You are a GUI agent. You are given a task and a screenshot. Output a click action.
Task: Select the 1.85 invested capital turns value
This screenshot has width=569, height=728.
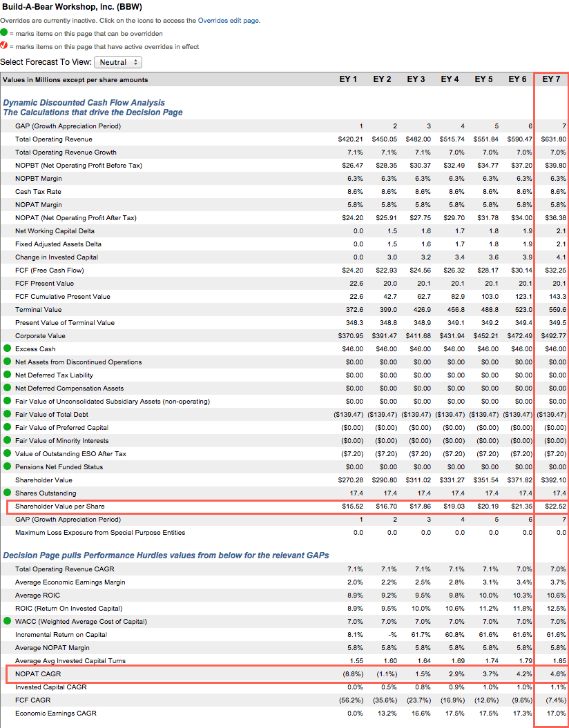559,660
